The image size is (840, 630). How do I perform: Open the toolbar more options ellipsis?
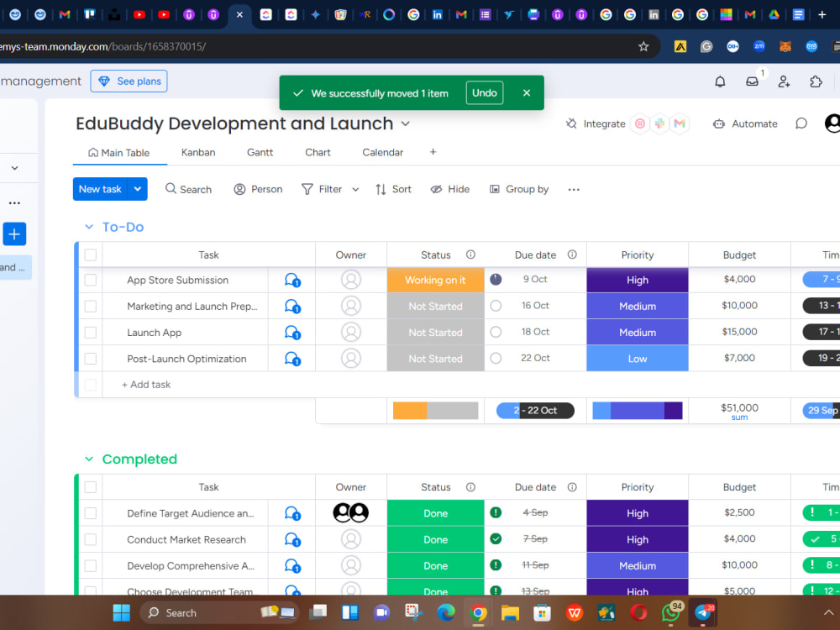(574, 190)
